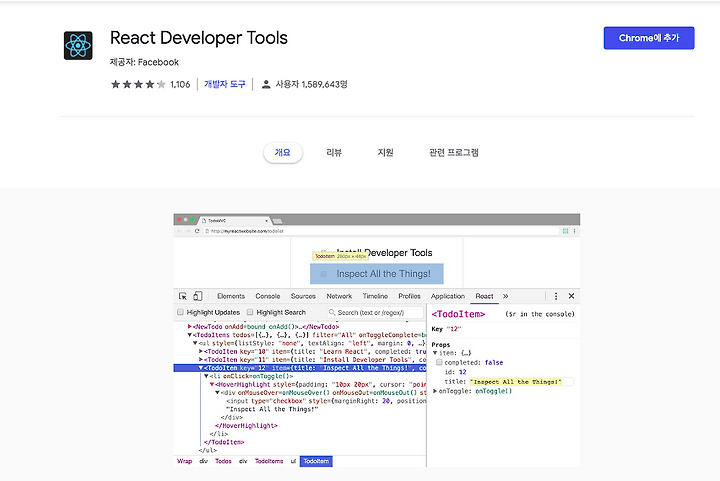Switch to the Application tab in DevTools
720x481 pixels.
(x=448, y=296)
